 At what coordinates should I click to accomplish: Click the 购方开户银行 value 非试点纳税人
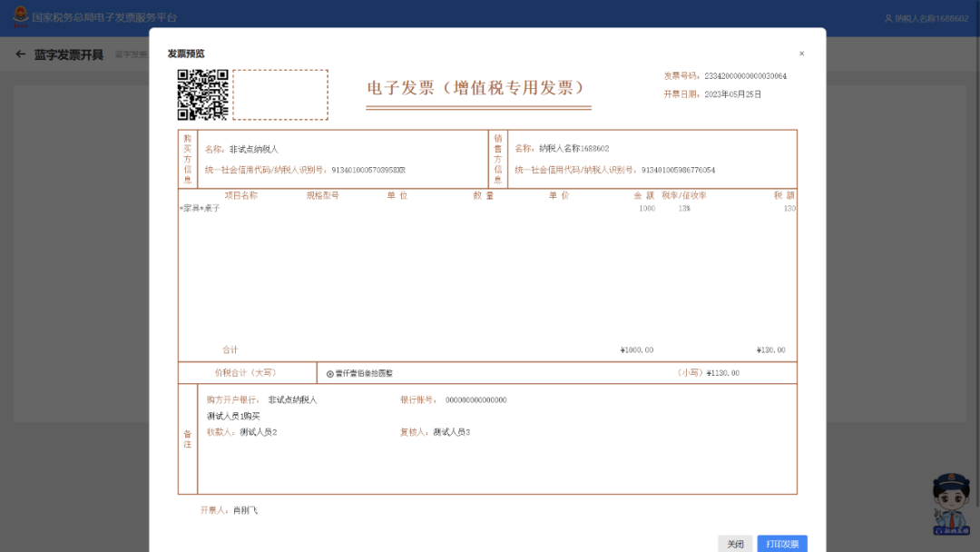point(292,400)
